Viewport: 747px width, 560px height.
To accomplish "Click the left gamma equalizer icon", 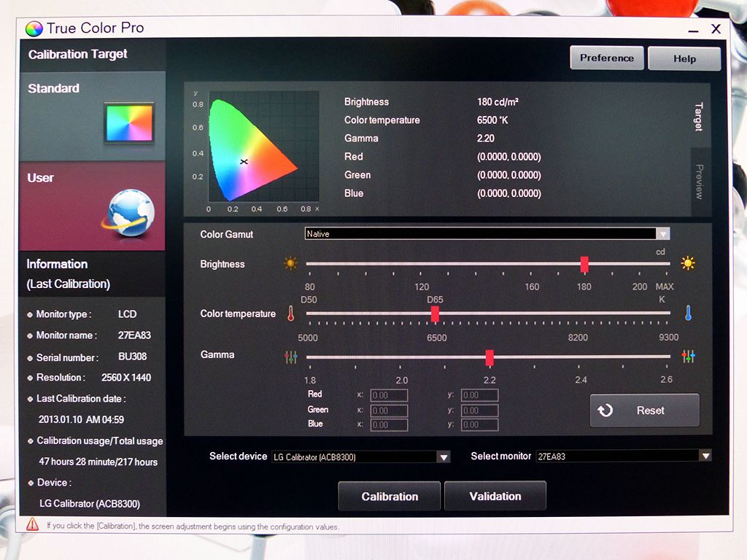I will (290, 357).
